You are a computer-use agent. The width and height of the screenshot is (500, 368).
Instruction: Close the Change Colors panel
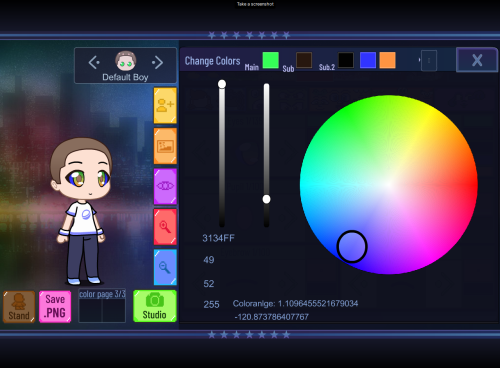(477, 60)
